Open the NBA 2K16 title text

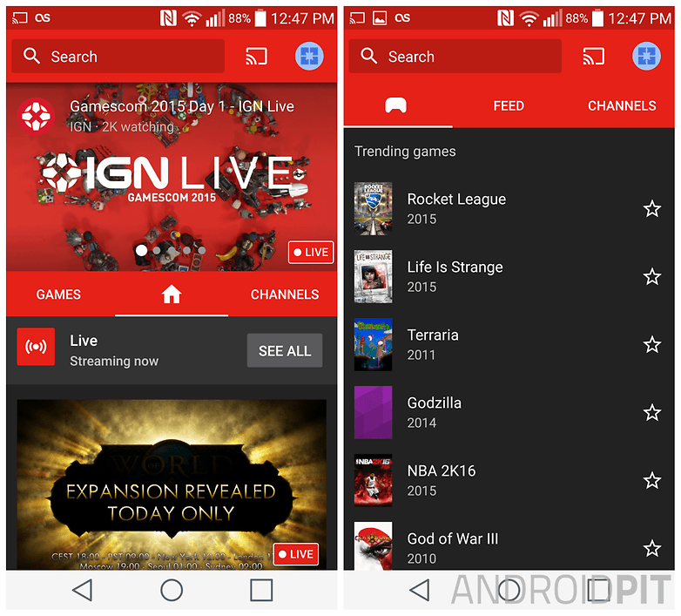[442, 470]
